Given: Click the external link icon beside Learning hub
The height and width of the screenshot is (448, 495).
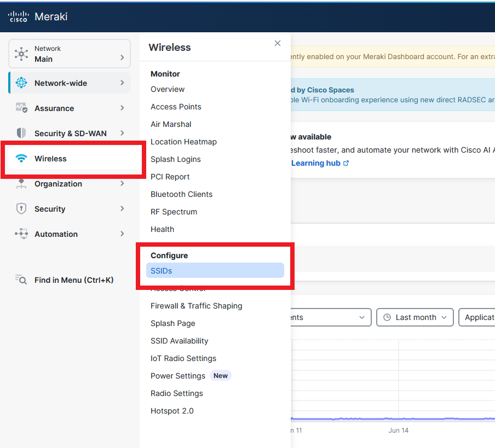Looking at the screenshot, I should (x=346, y=163).
